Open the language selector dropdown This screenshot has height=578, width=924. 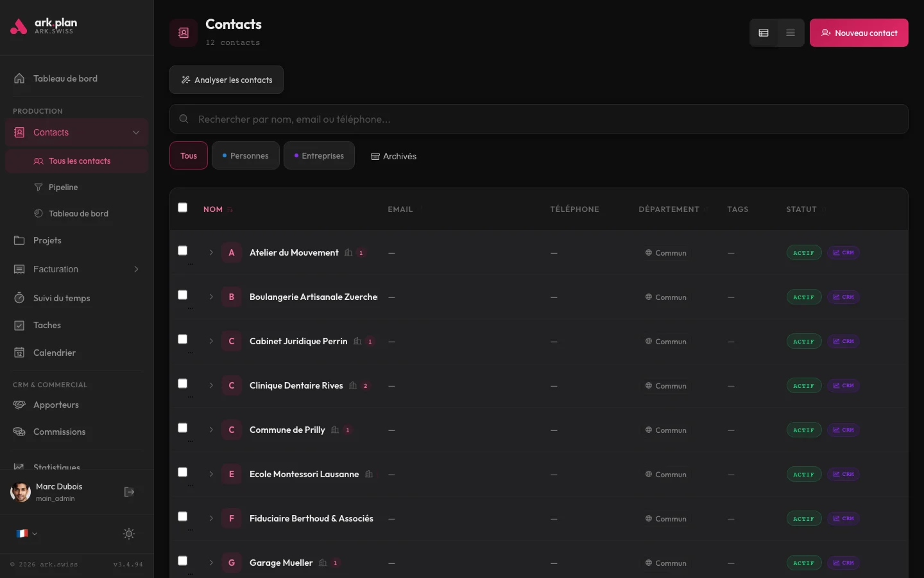click(x=26, y=534)
